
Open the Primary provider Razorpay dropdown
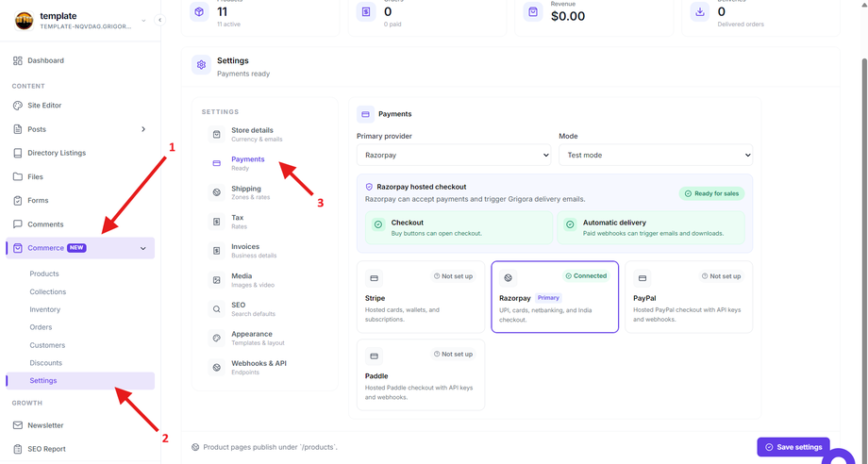454,155
